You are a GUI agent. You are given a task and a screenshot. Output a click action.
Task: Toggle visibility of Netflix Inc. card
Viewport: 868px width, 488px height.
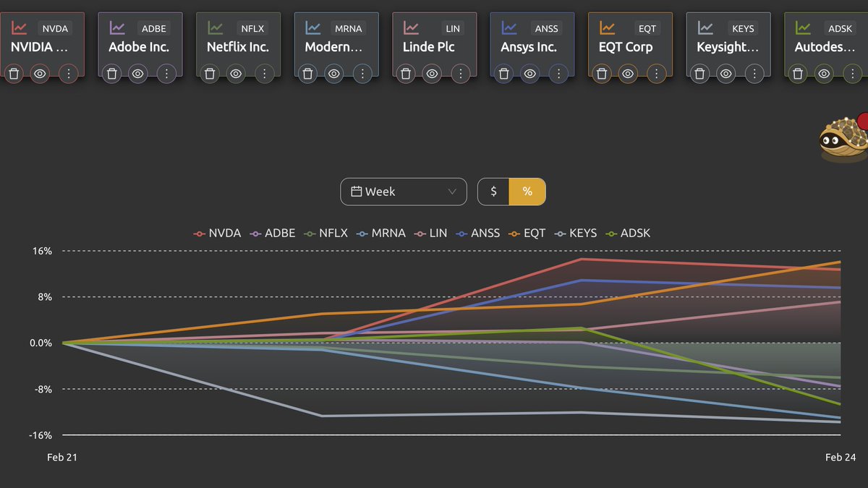(x=236, y=74)
